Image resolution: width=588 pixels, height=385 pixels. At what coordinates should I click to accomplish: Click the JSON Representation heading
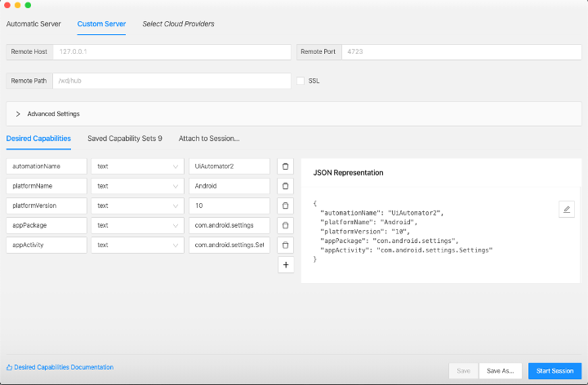(x=348, y=173)
